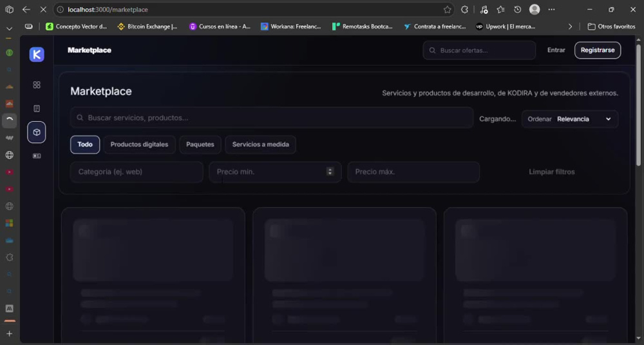
Task: Select the Servicios a medida filter tab
Action: pyautogui.click(x=260, y=144)
